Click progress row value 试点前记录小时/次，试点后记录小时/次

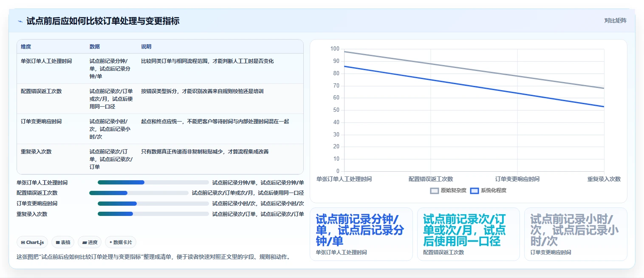258,204
